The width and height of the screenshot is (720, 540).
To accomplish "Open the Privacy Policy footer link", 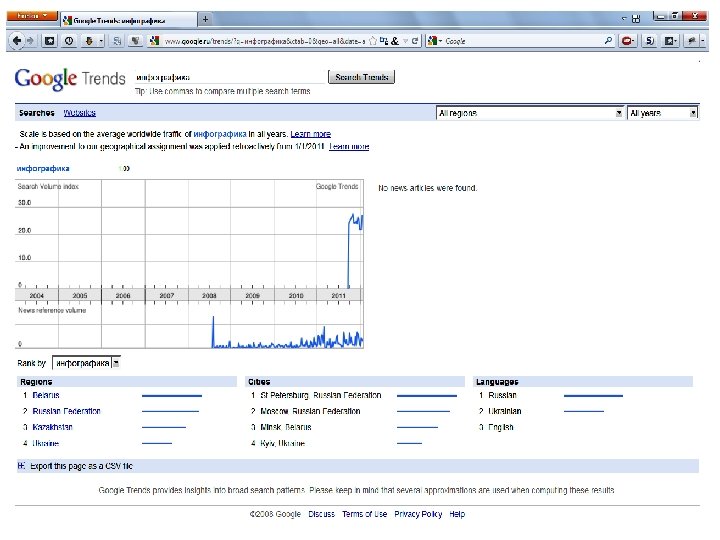I will tap(418, 514).
